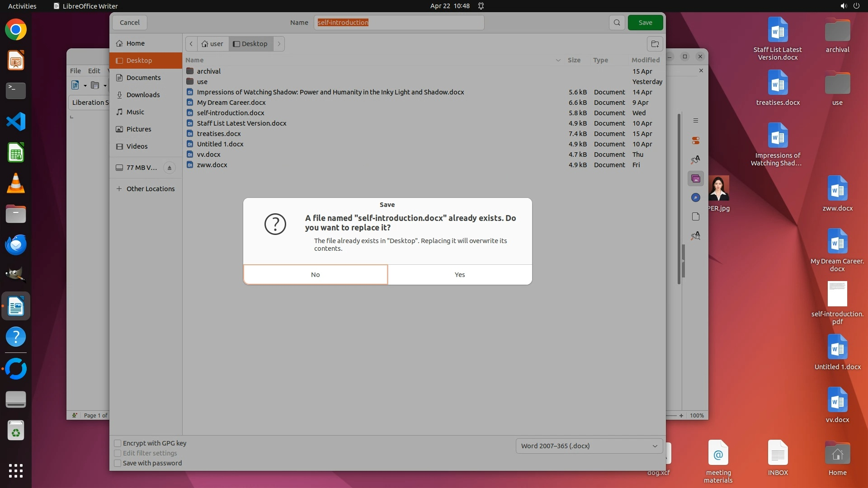
Task: Open the file type Word 2007-365 dropdown
Action: [x=589, y=446]
